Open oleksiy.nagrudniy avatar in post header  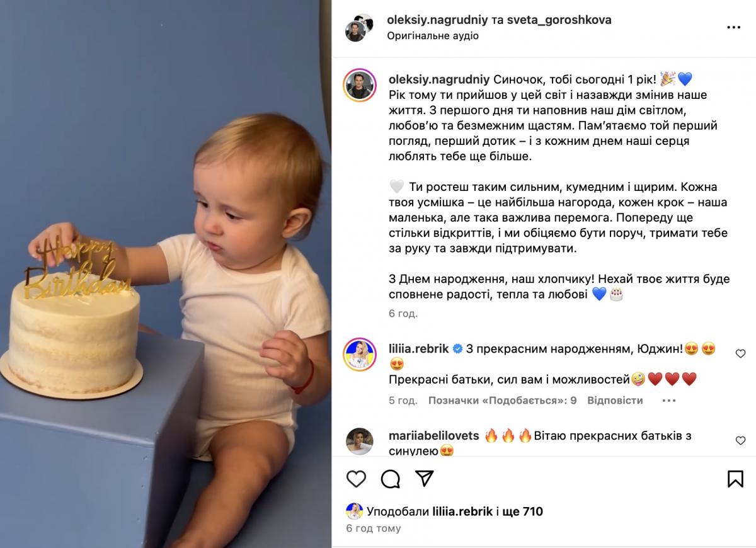(x=356, y=30)
